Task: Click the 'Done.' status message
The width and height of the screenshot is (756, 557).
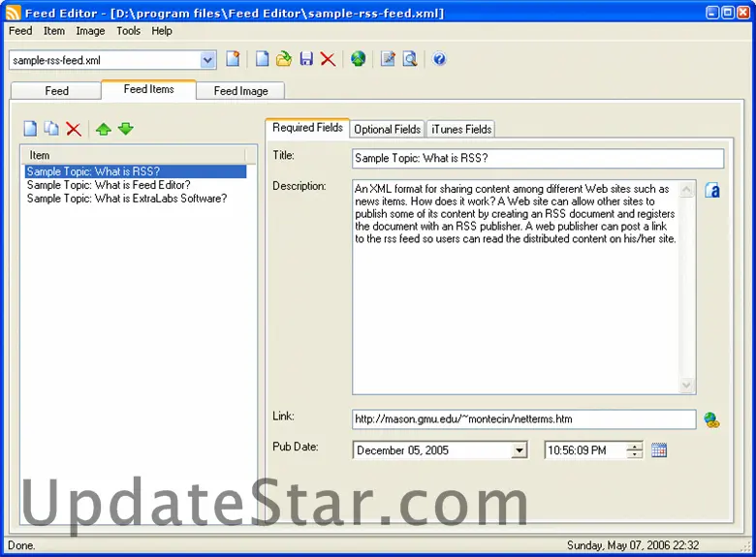Action: pos(21,545)
